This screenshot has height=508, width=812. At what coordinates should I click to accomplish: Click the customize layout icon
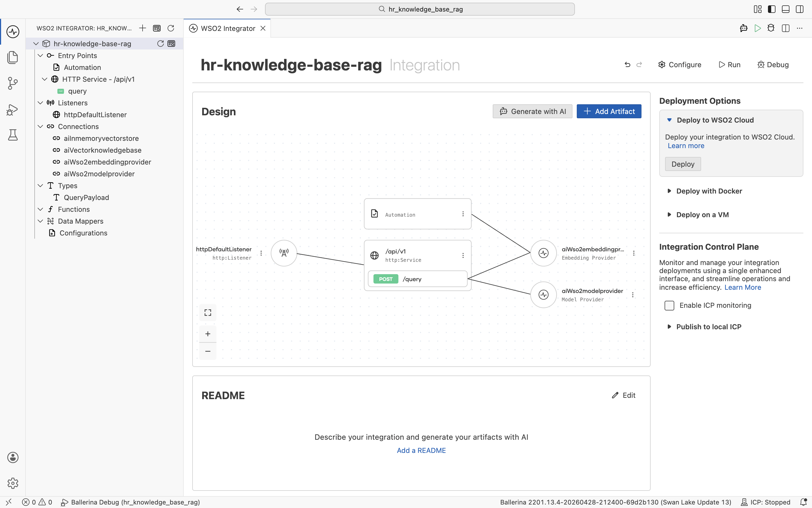pyautogui.click(x=758, y=9)
